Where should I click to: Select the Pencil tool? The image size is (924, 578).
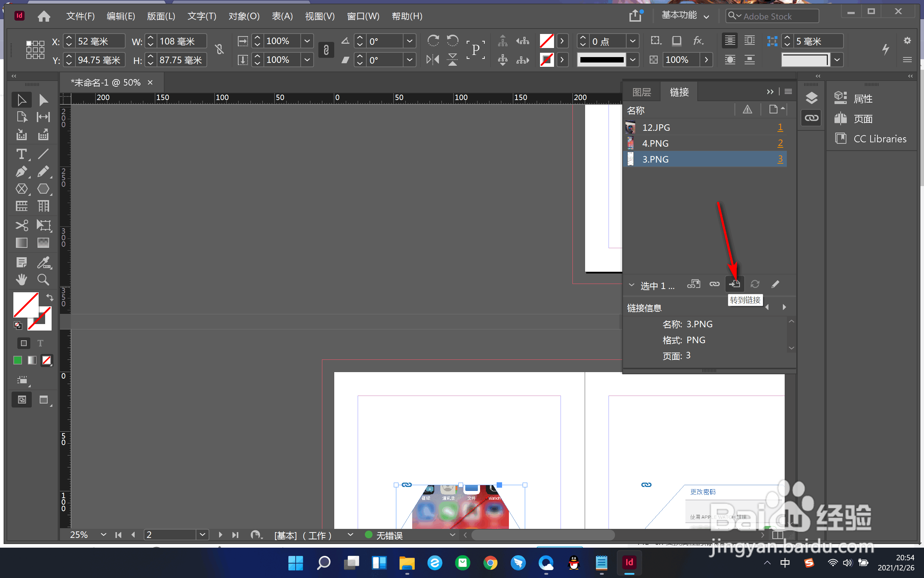coord(43,172)
